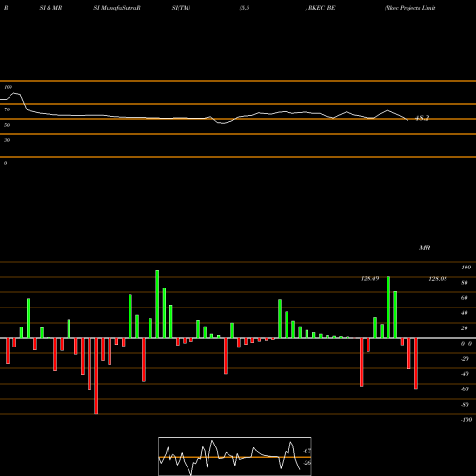Click the tallest green bar in MR histogram
Screen dimensions: 476x476
pos(157,304)
